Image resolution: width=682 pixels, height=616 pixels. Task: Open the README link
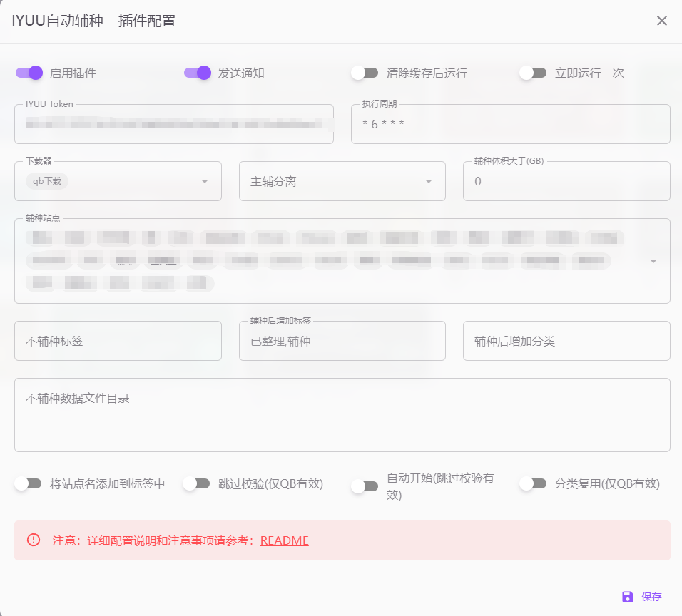click(284, 540)
